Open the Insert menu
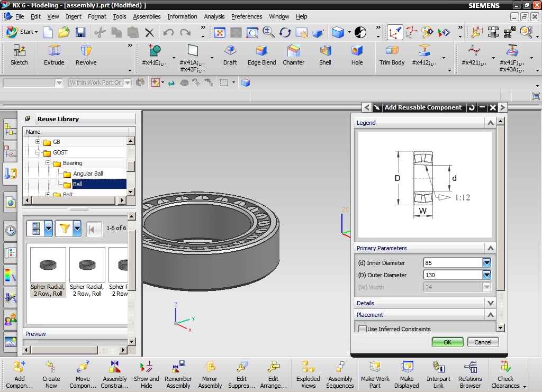 tap(73, 16)
